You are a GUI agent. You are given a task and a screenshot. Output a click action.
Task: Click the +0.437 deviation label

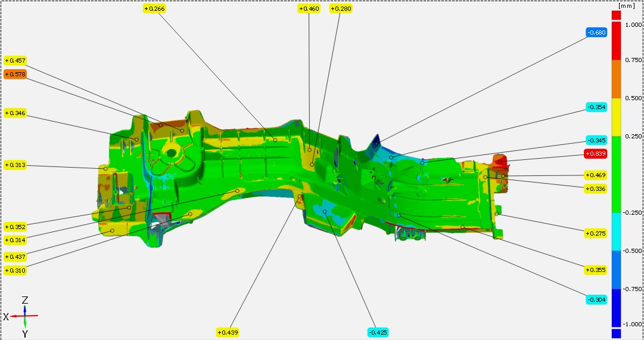pos(15,256)
